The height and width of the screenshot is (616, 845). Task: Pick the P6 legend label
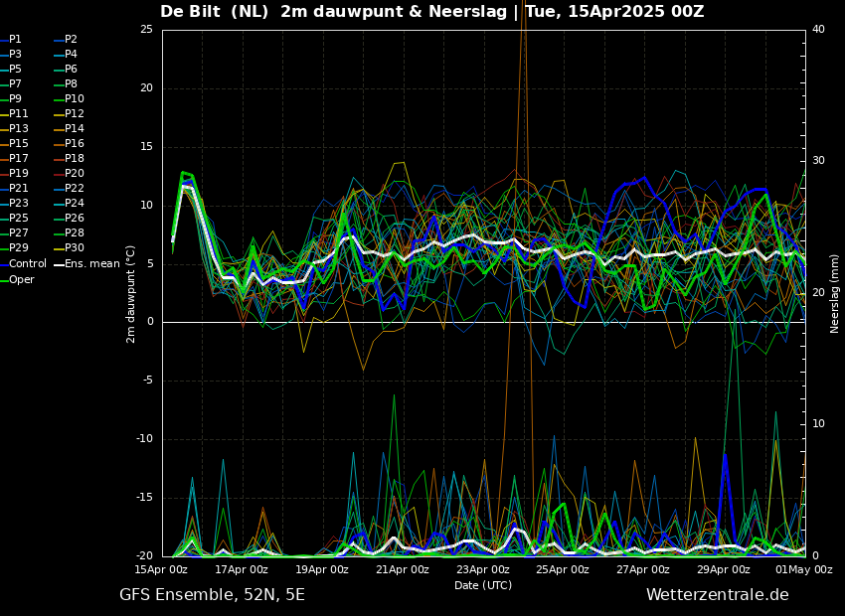[x=72, y=69]
